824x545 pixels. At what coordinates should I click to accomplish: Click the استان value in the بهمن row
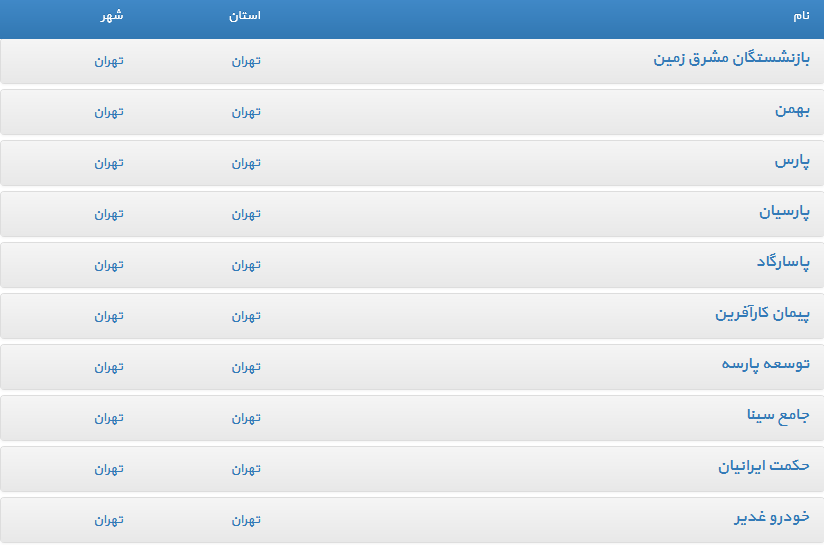[246, 112]
